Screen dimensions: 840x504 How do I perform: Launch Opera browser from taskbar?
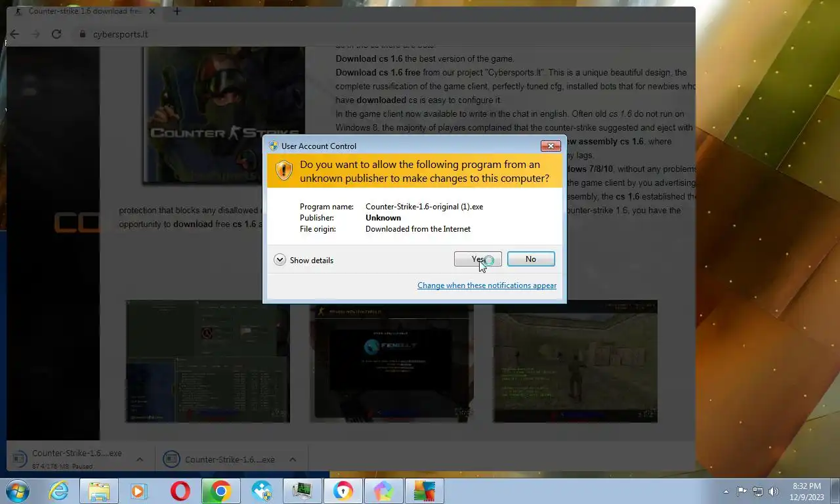(180, 491)
